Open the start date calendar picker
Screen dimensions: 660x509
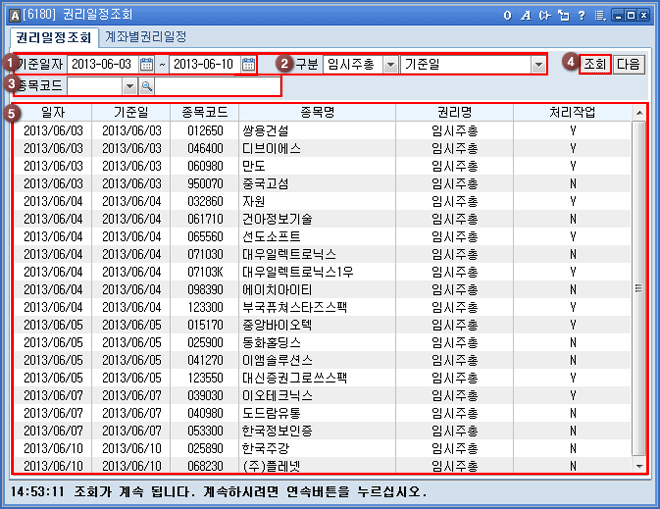tap(147, 65)
